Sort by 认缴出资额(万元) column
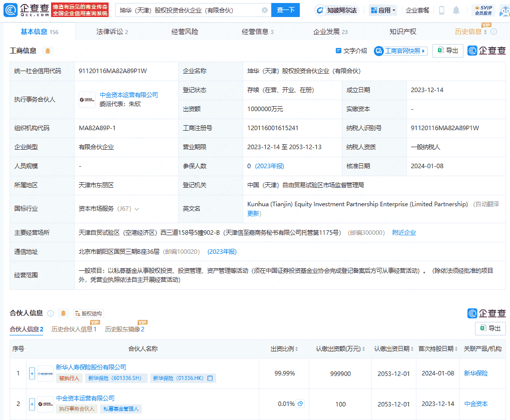Image resolution: width=510 pixels, height=420 pixels. [x=340, y=349]
